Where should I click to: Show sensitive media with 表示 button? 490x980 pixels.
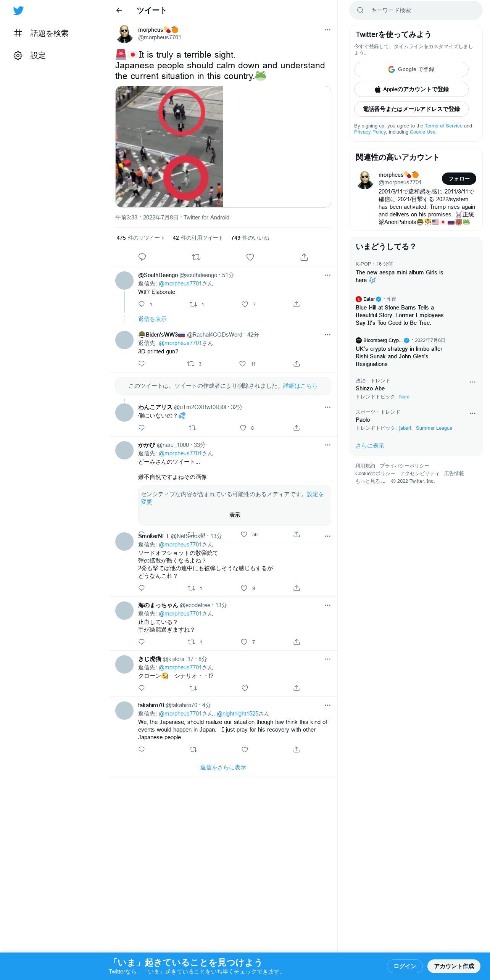click(235, 515)
